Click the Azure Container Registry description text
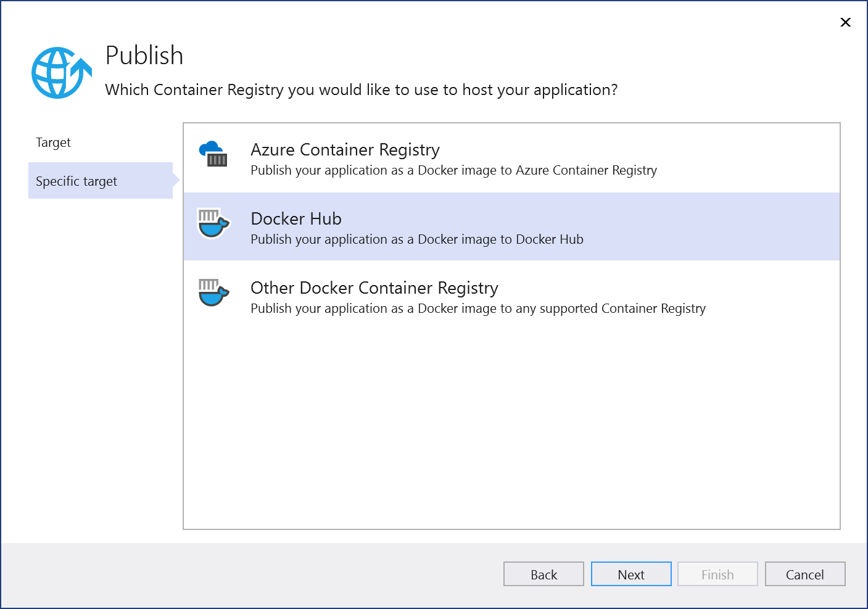Screen dimensions: 868x609 [453, 170]
